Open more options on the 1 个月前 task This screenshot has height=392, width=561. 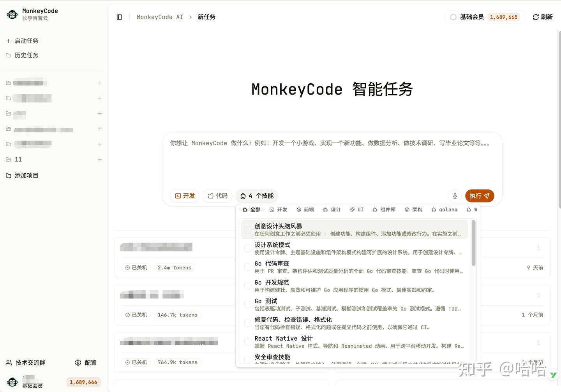[539, 295]
